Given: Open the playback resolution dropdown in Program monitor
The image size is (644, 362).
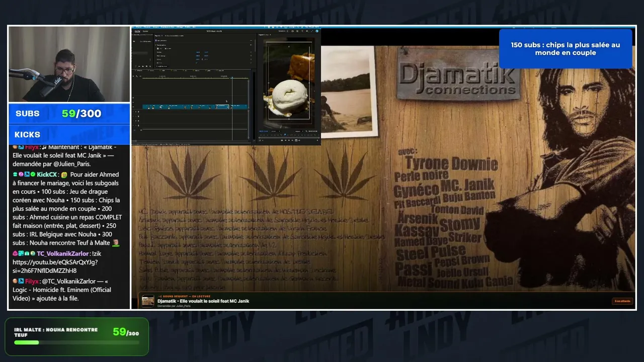Looking at the screenshot, I should tap(299, 132).
